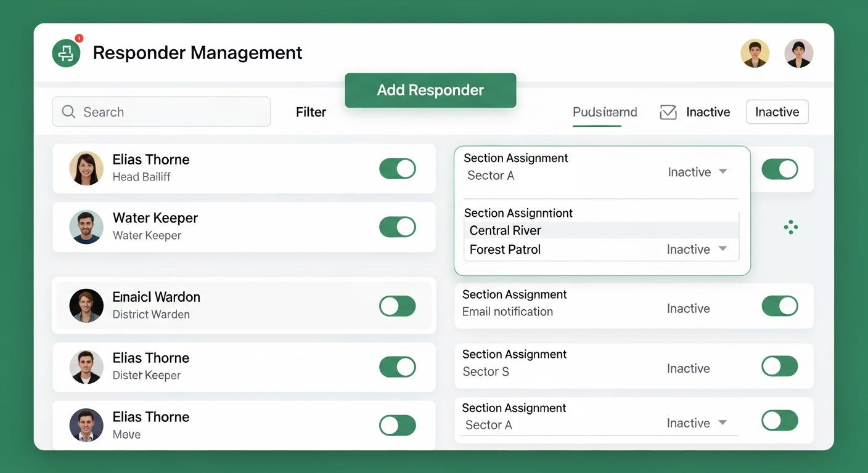Click the Meve subtitle

coord(126,434)
